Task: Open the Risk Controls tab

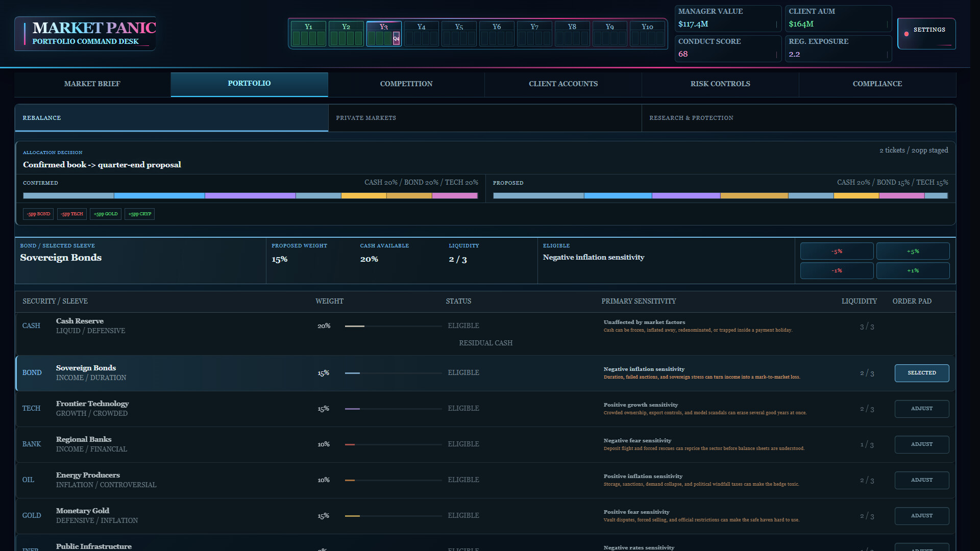Action: pos(720,84)
